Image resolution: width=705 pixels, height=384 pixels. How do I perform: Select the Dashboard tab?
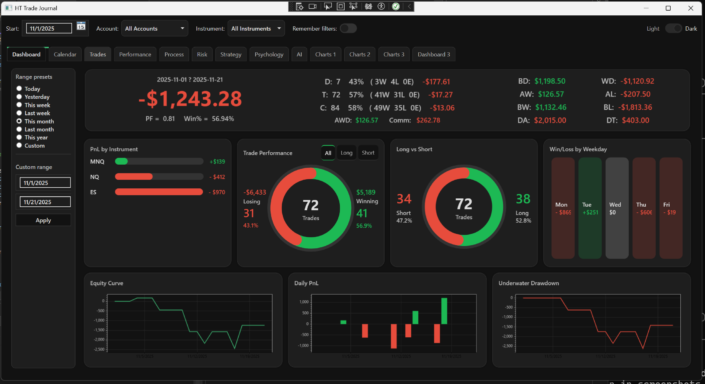tap(26, 54)
